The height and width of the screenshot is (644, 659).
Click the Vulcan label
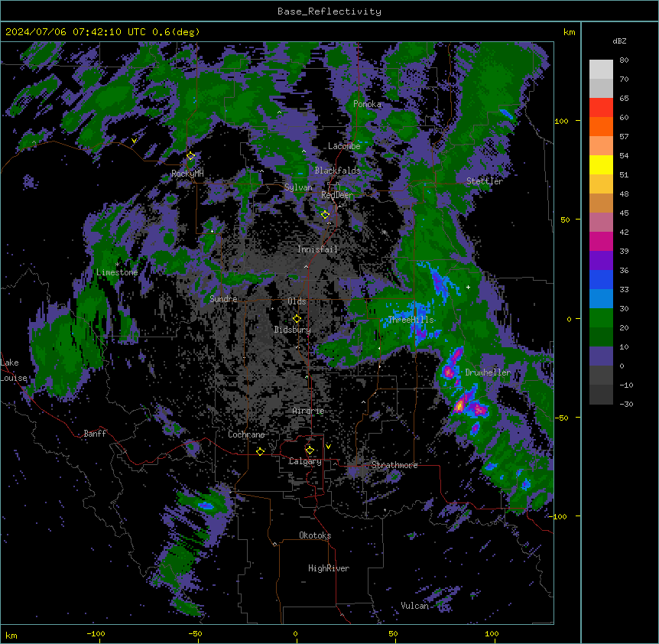pyautogui.click(x=414, y=606)
